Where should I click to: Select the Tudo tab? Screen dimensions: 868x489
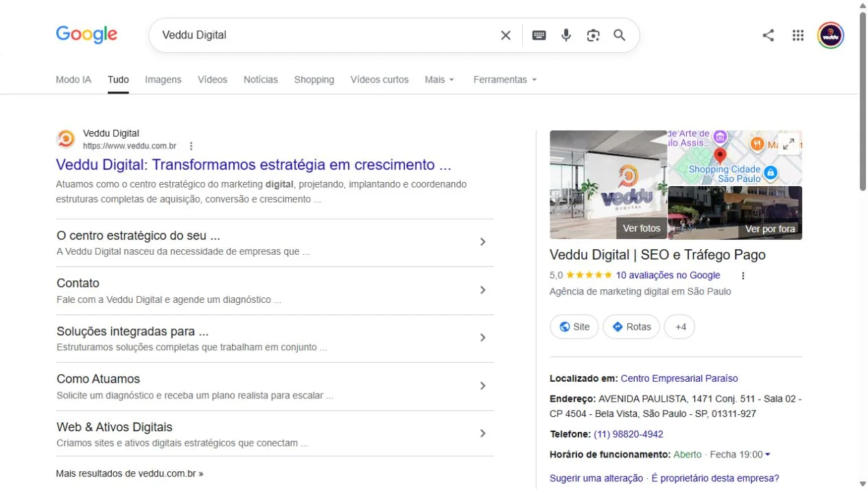pyautogui.click(x=118, y=80)
